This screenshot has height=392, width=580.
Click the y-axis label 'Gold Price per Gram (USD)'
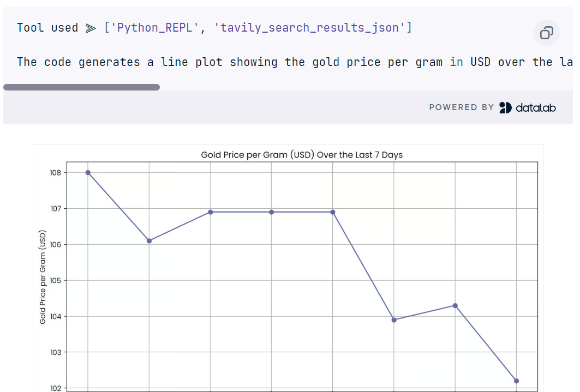pyautogui.click(x=43, y=275)
